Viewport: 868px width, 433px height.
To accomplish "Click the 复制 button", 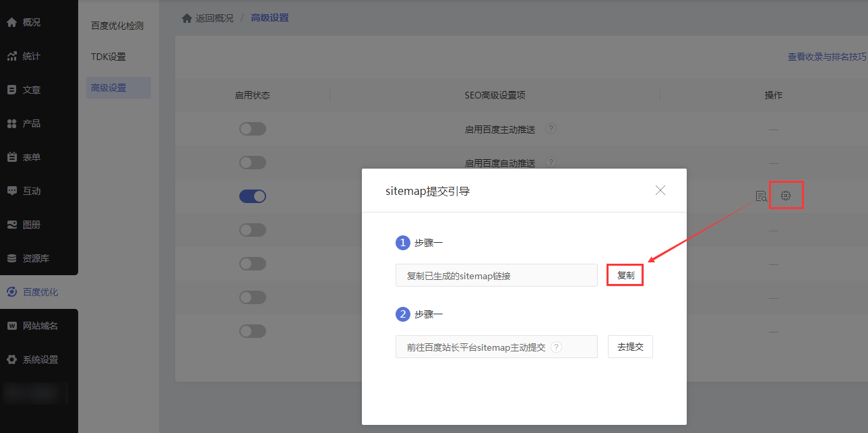I will tap(625, 275).
